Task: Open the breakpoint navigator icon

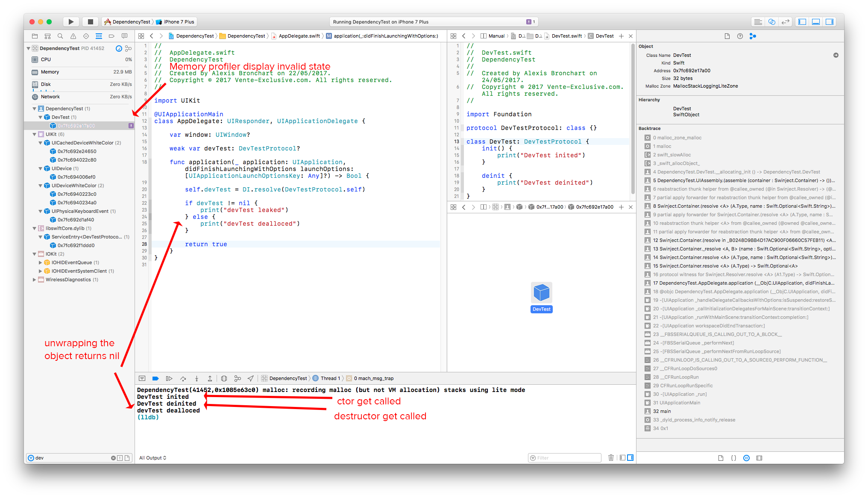Action: [x=111, y=36]
